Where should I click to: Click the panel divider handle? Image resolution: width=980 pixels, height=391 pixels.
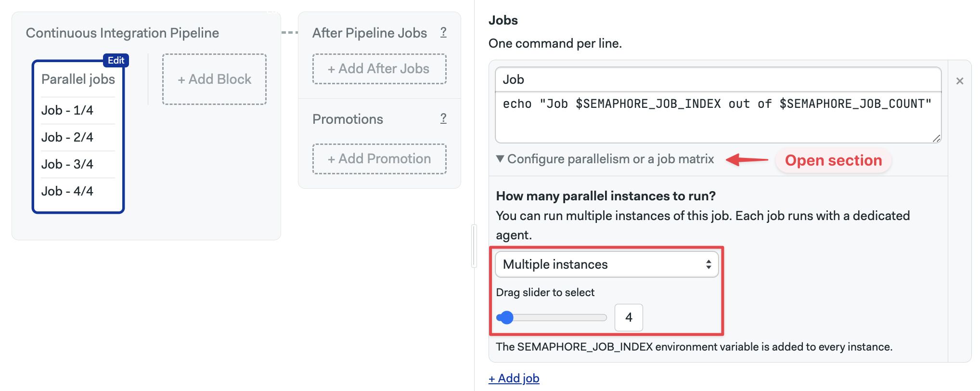click(474, 246)
